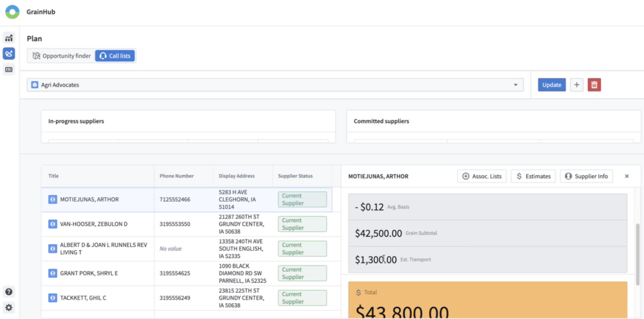Viewport: 644px width, 319px height.
Task: Close the MOTIEJUNAS, ARTHOR detail panel
Action: pyautogui.click(x=627, y=176)
